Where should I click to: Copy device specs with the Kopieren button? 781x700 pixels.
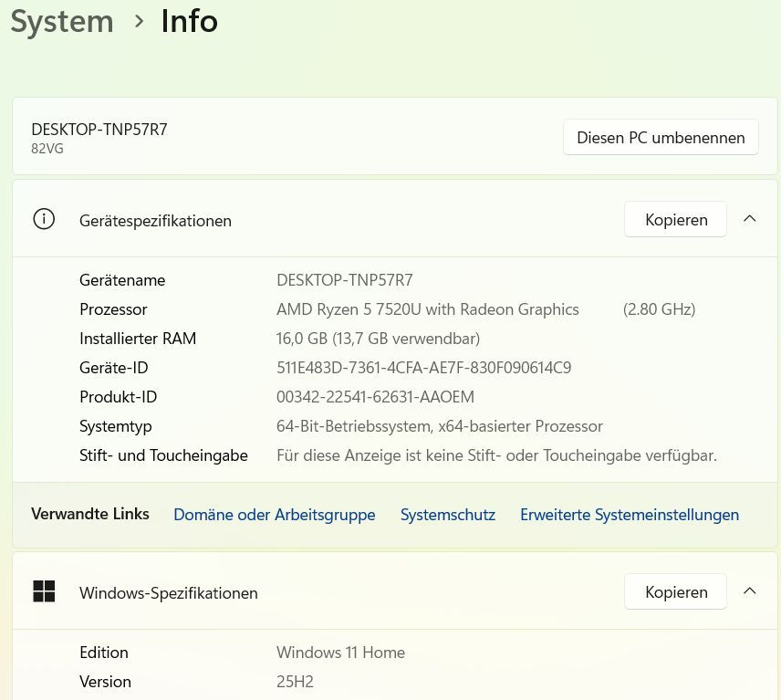pyautogui.click(x=675, y=220)
